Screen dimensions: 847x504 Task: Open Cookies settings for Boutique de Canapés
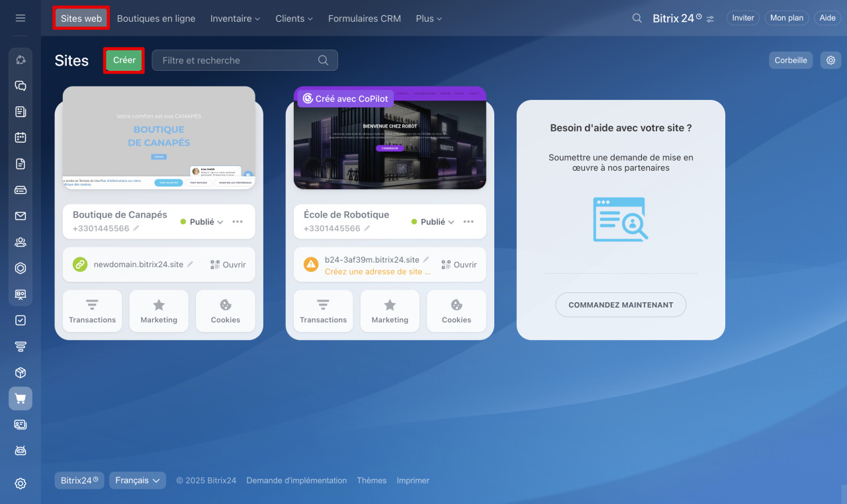(226, 311)
